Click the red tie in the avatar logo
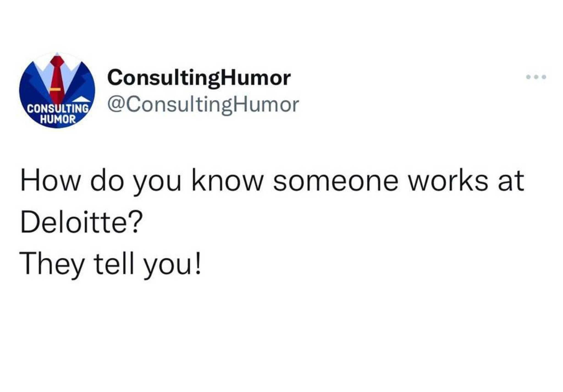 tap(57, 79)
